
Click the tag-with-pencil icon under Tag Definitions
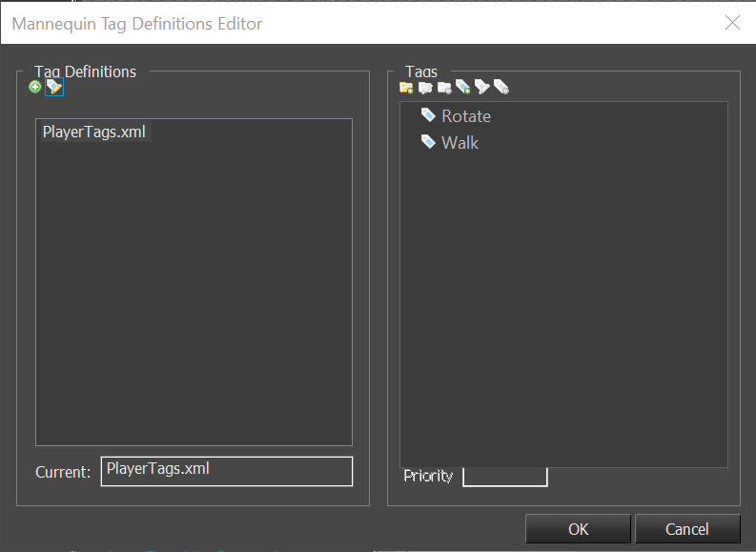tap(53, 88)
